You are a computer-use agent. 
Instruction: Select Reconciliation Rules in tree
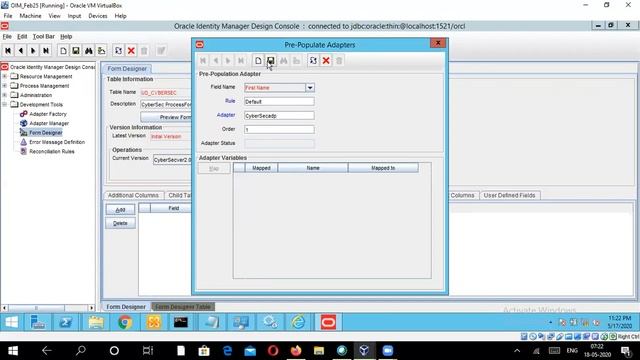pos(52,151)
